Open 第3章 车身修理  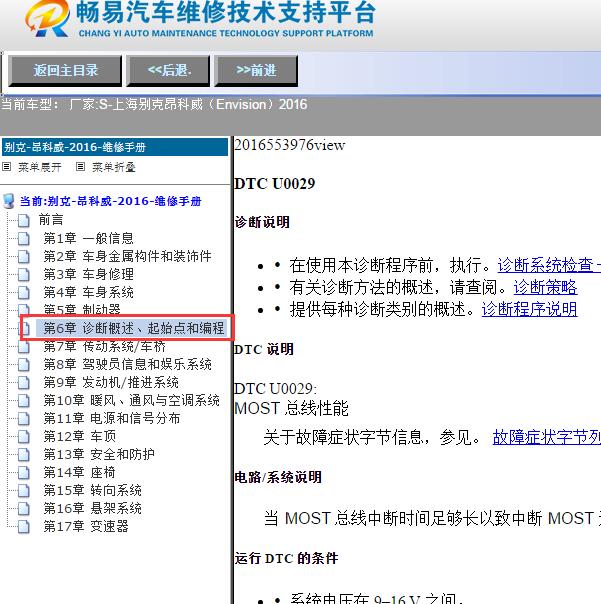(89, 274)
